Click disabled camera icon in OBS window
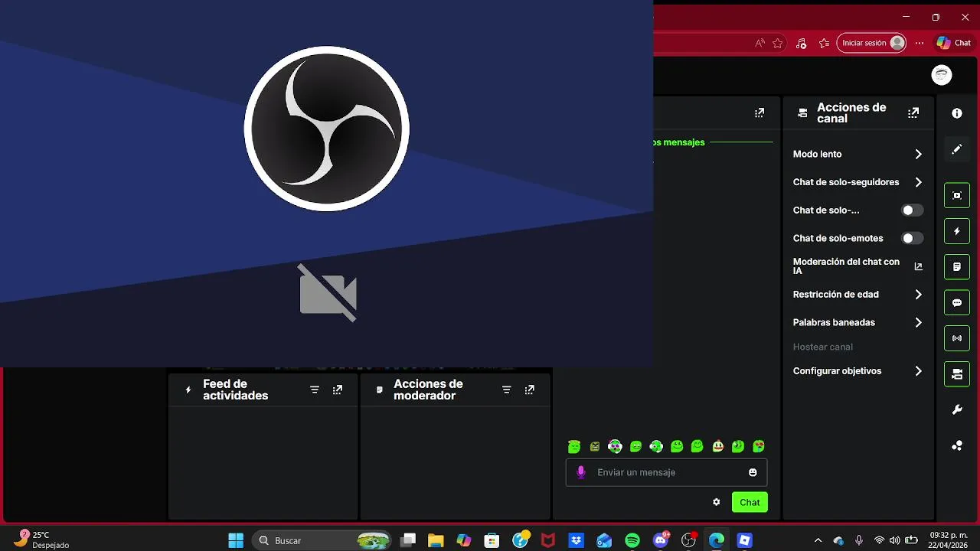 pyautogui.click(x=328, y=293)
